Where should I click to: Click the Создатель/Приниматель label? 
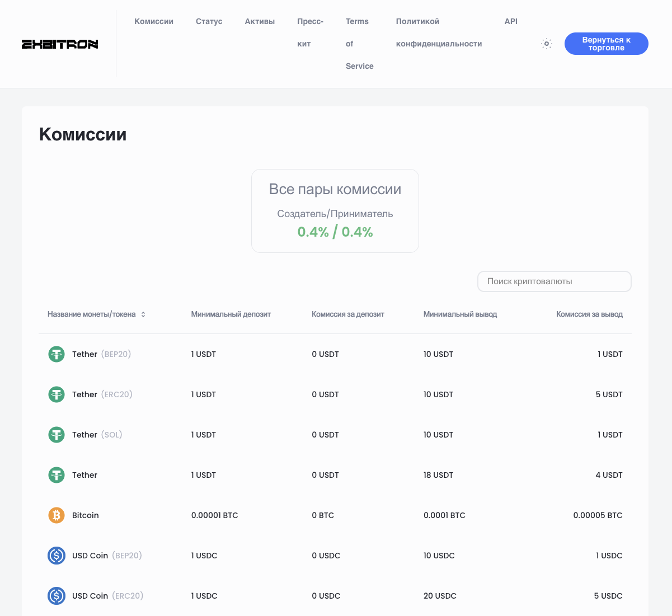335,214
